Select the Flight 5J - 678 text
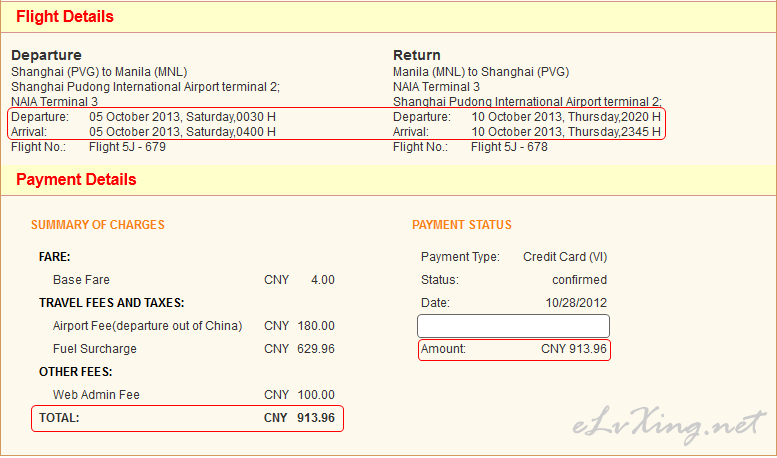The height and width of the screenshot is (458, 777). click(509, 147)
